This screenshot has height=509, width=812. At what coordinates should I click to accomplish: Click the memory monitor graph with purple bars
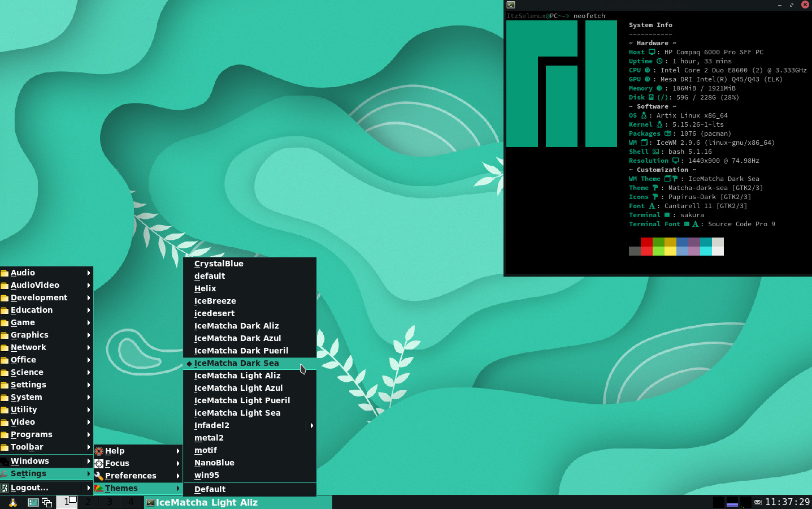click(732, 502)
